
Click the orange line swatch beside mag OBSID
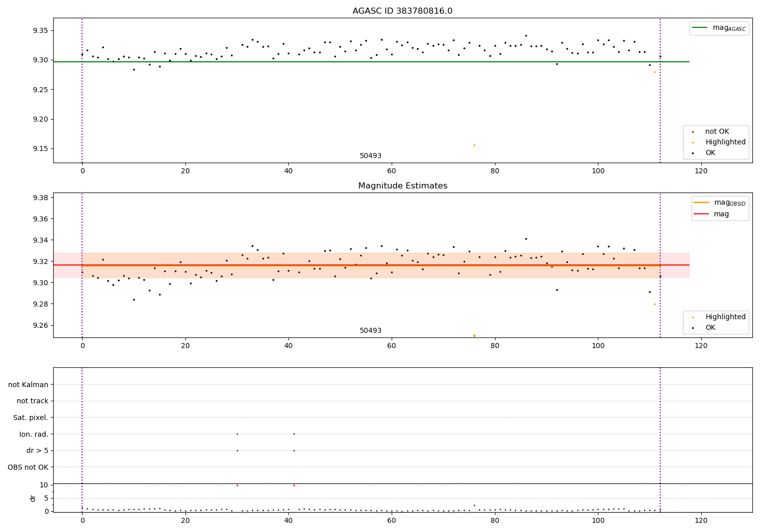701,203
